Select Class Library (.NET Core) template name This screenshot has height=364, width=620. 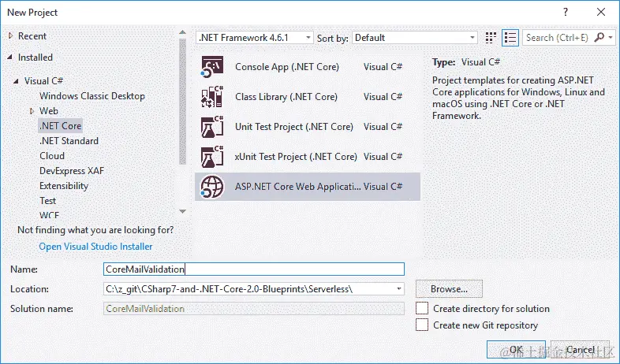tap(286, 97)
